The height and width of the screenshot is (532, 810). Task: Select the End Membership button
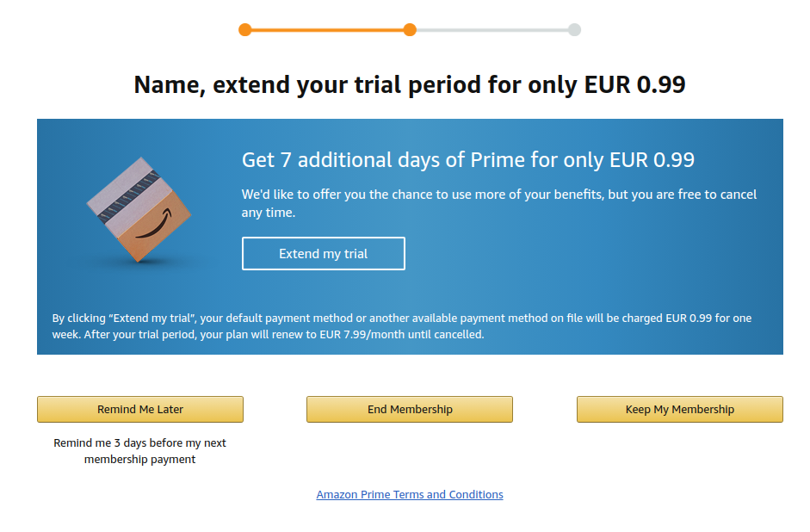click(410, 410)
